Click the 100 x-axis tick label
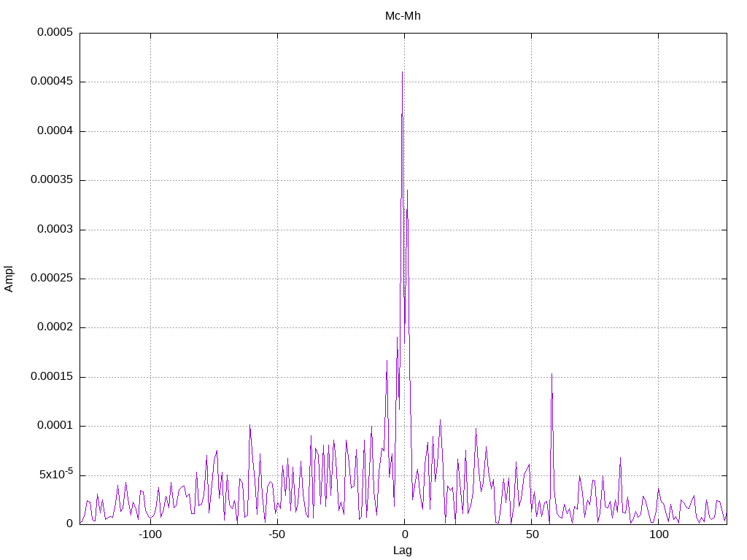This screenshot has width=747, height=560. (659, 534)
